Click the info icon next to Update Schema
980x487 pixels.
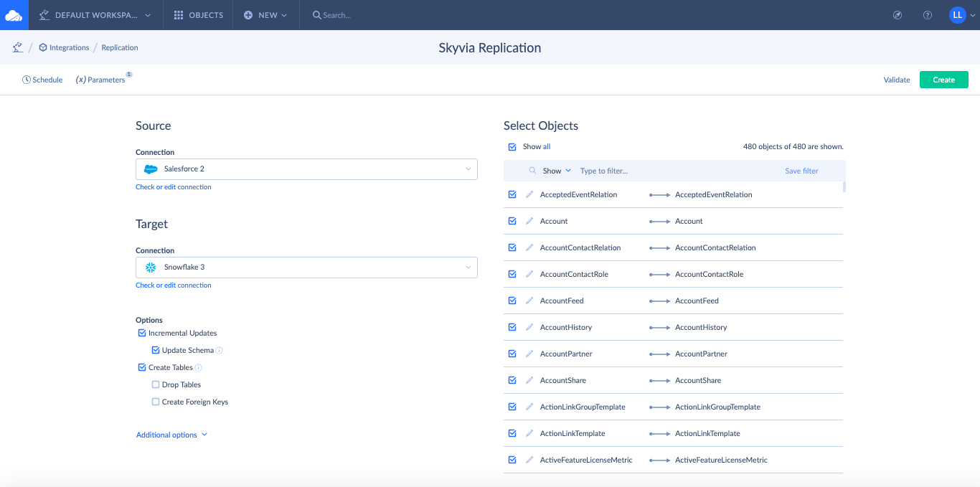point(220,351)
